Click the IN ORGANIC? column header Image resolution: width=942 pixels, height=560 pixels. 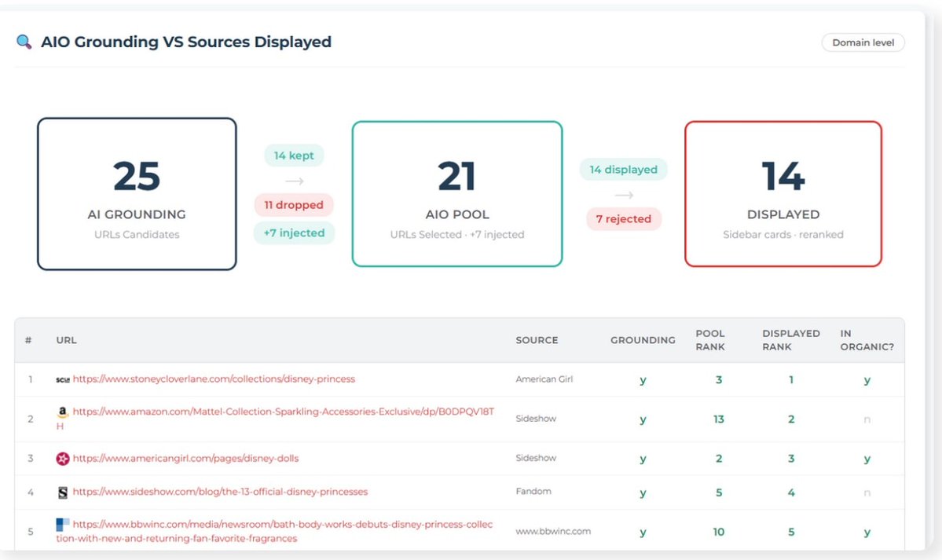coord(867,340)
